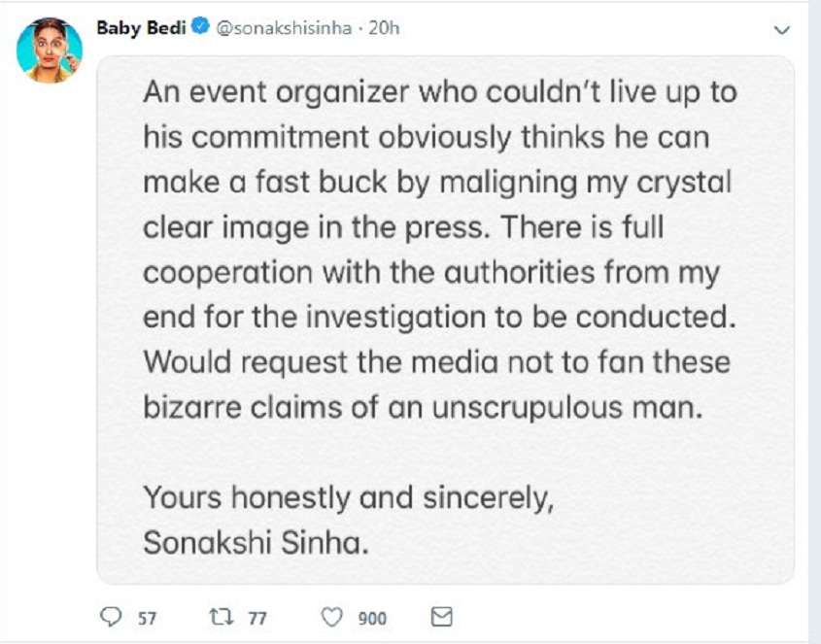
Task: View the 57 replies count
Action: 147,619
